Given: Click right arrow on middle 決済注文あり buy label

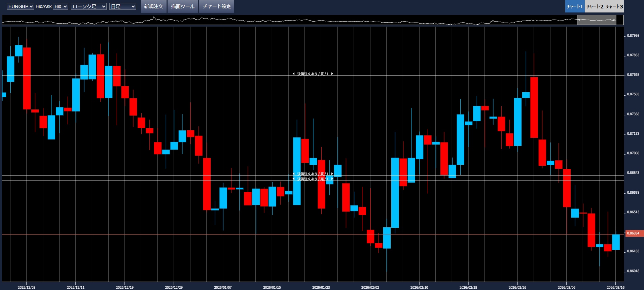Looking at the screenshot, I should [332, 174].
